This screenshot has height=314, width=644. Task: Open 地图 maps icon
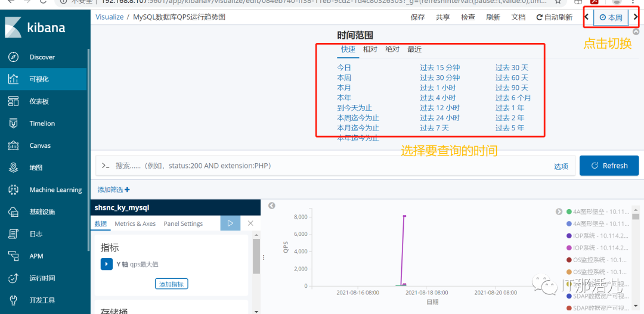pos(14,167)
